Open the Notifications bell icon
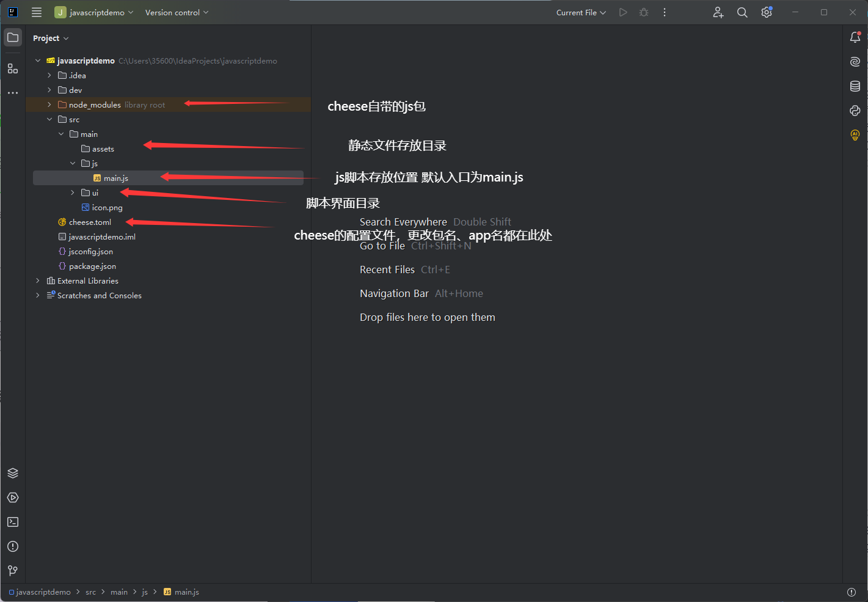Screen dimensions: 868x602 coord(855,37)
